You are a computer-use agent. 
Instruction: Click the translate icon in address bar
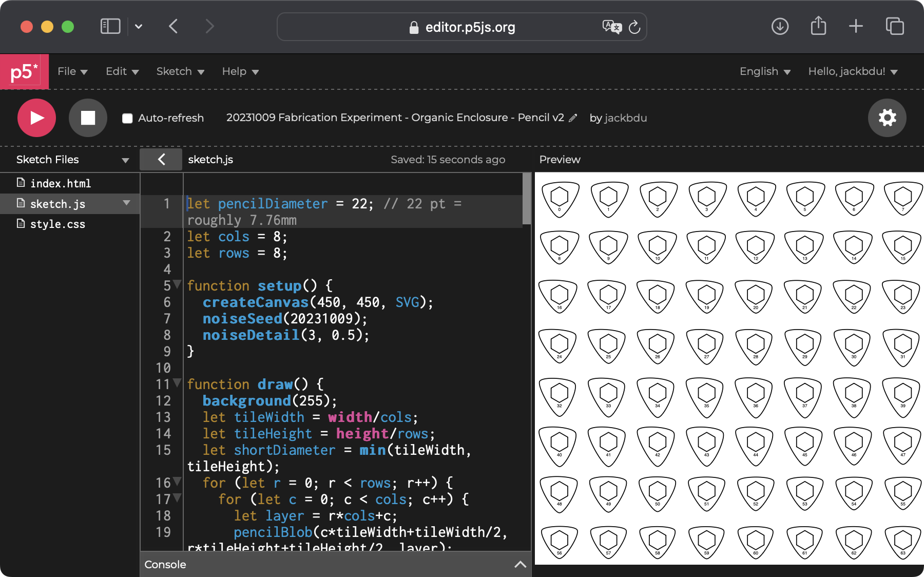(611, 27)
